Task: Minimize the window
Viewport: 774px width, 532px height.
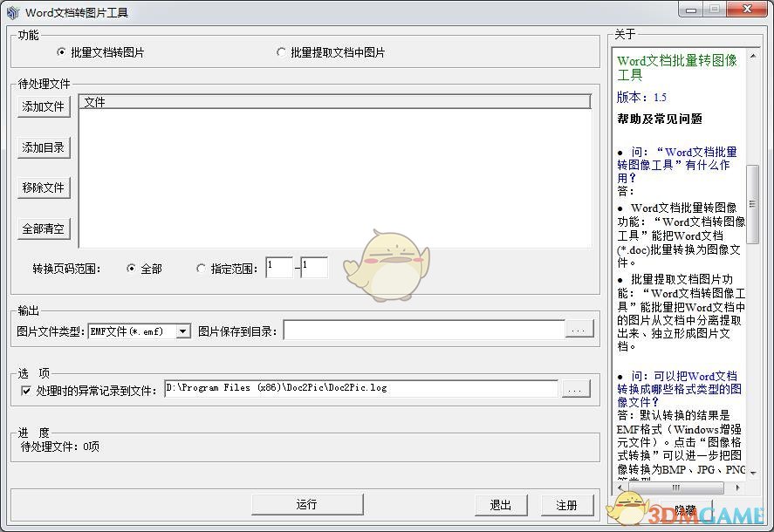Action: [x=691, y=10]
